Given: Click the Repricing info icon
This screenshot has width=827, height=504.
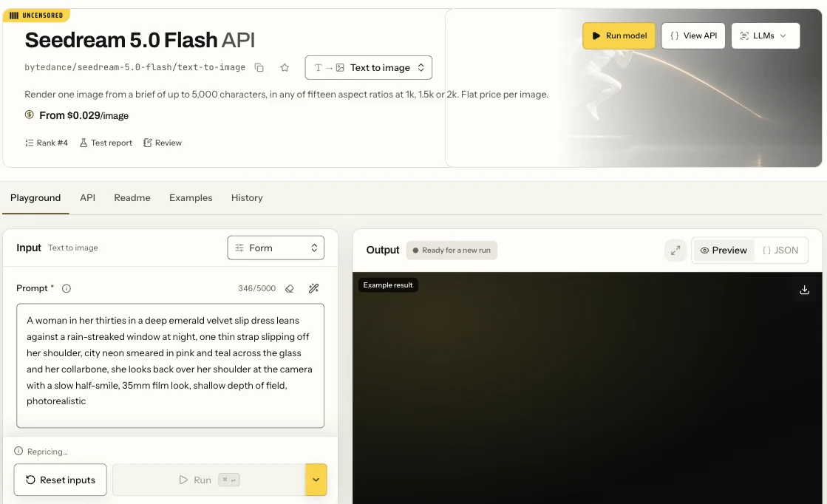Looking at the screenshot, I should (x=18, y=451).
